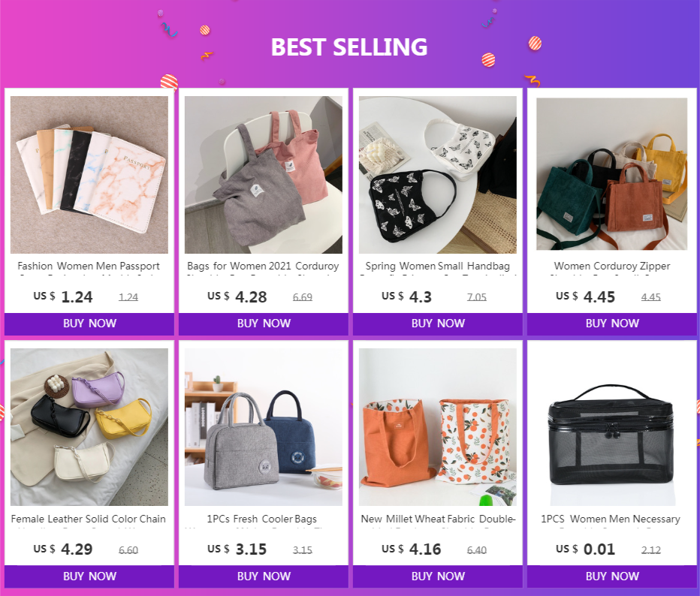Screen dimensions: 700x596
Task: View the black mesh cosmetic bag photo
Action: coord(611,427)
